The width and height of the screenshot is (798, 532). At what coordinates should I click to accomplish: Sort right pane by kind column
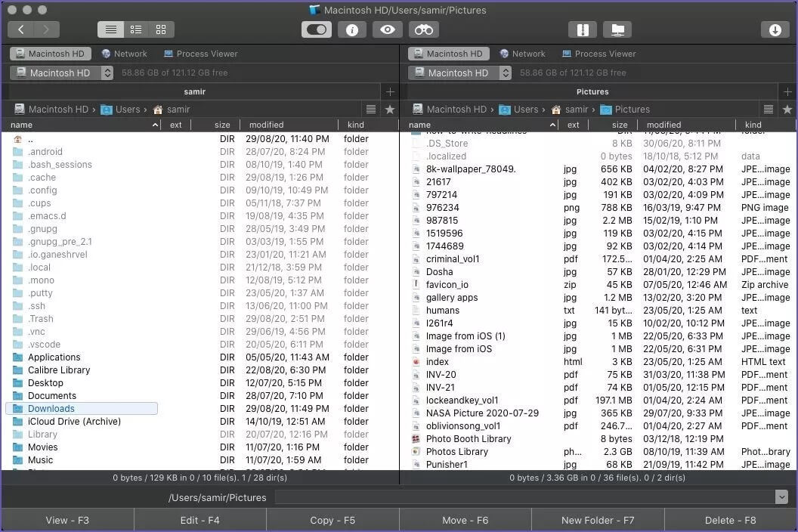click(766, 125)
